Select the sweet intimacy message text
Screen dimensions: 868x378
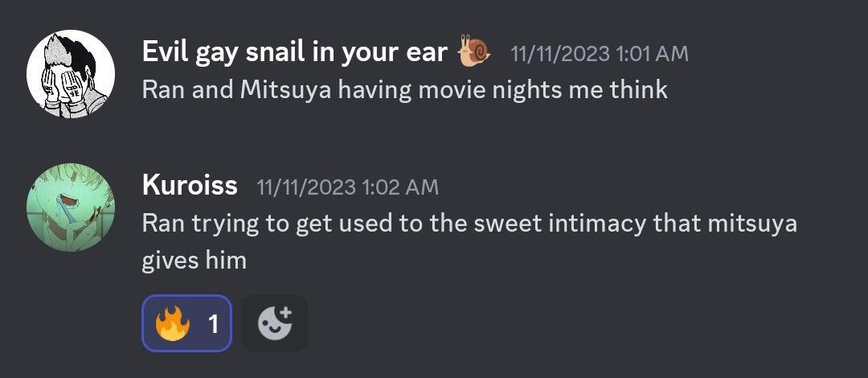(x=469, y=223)
